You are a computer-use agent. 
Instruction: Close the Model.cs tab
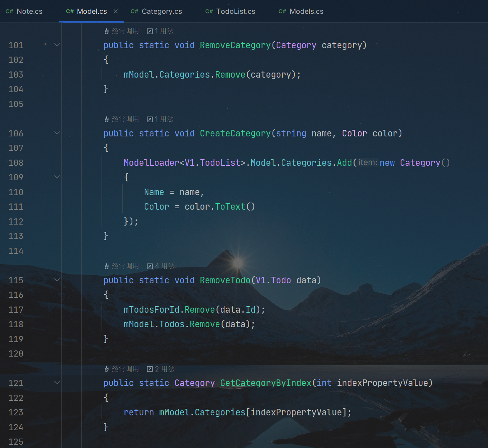116,11
